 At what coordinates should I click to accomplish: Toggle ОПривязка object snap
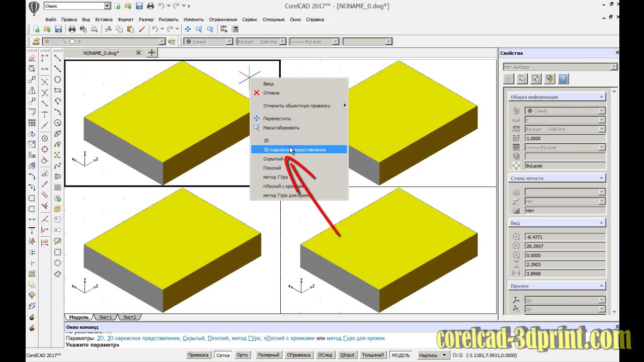(298, 355)
